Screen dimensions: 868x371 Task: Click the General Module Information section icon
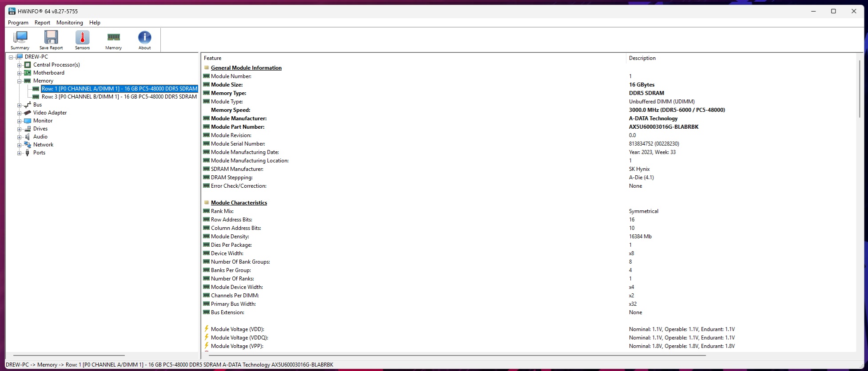pos(207,68)
